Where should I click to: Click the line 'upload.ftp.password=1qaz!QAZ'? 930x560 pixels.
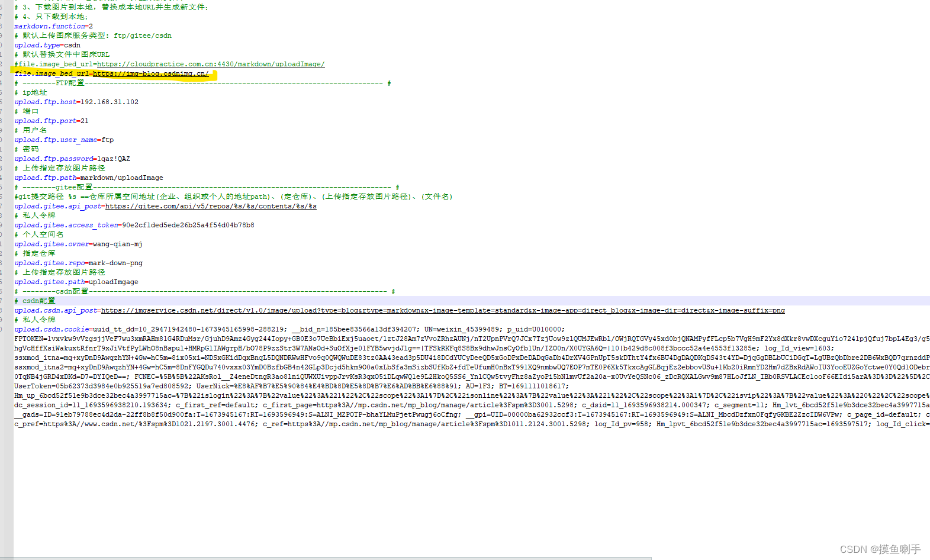[72, 159]
